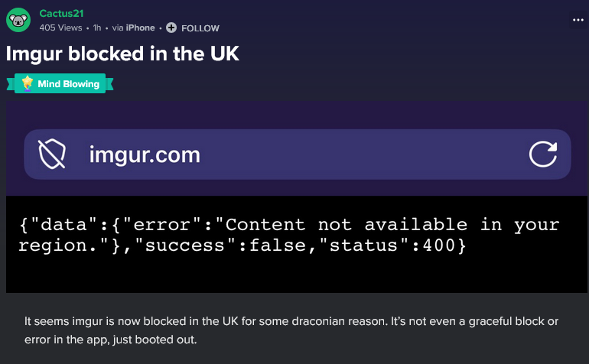Click the reload arrow in address bar

click(543, 154)
